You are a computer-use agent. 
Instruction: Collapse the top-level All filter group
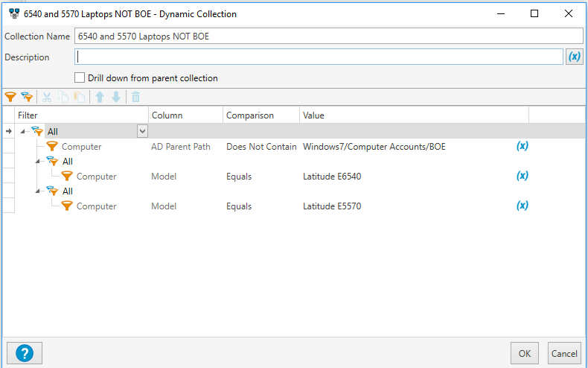(x=23, y=132)
